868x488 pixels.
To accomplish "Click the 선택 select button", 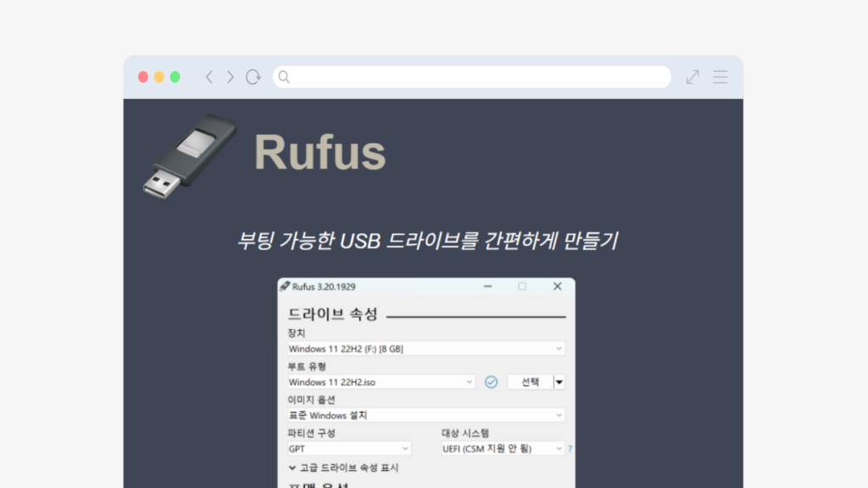I will click(531, 382).
